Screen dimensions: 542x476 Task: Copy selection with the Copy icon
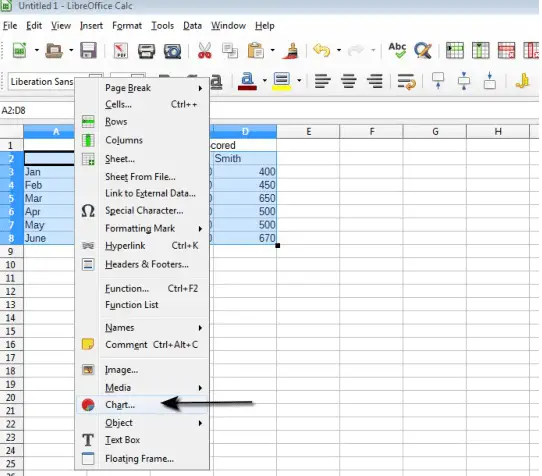[230, 50]
